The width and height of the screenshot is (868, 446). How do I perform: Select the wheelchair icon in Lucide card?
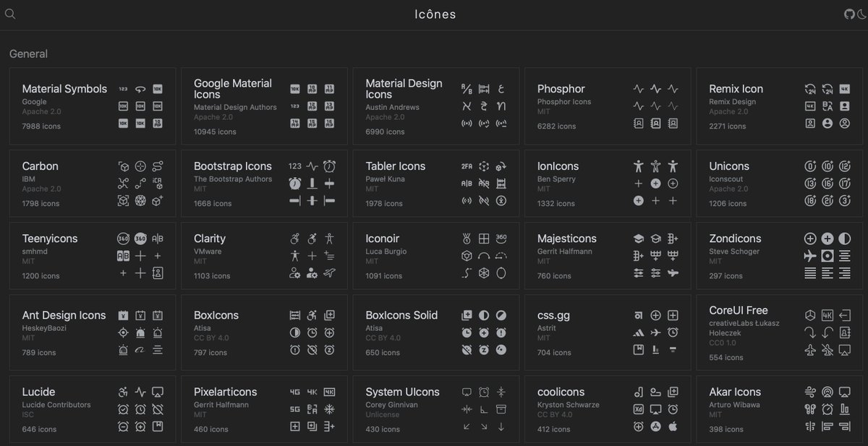(x=123, y=392)
